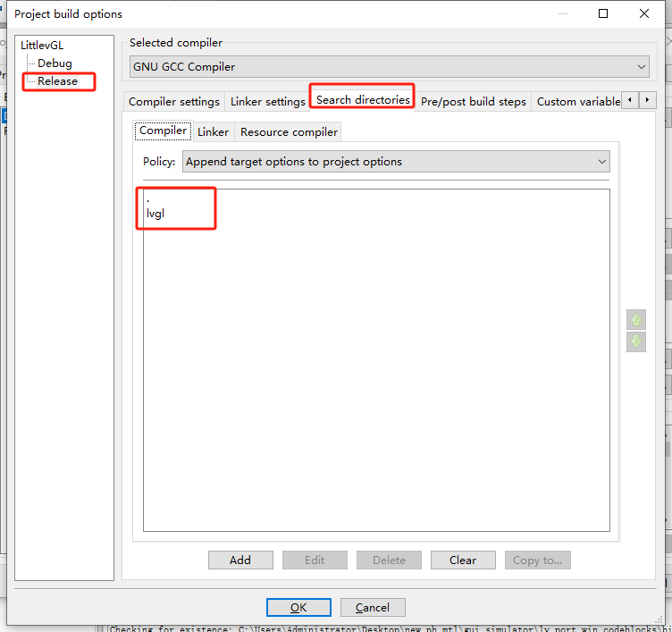The image size is (672, 632).
Task: Select the Release build target
Action: (x=57, y=81)
